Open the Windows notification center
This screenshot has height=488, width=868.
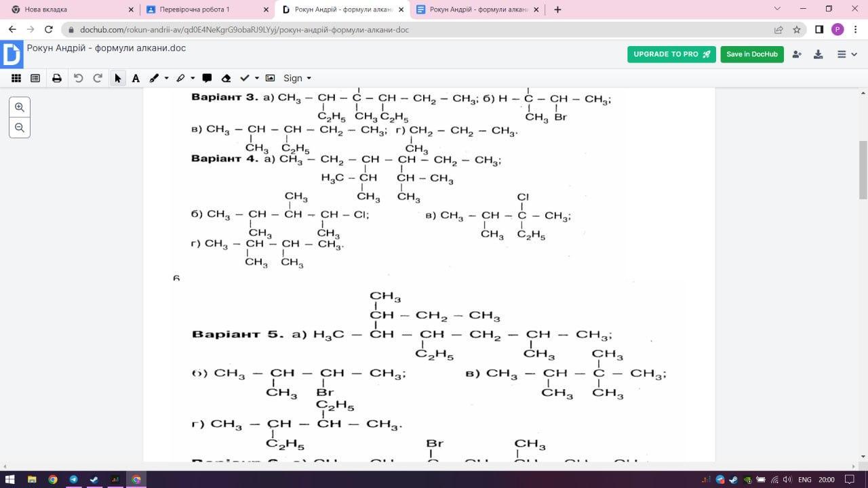(x=849, y=480)
